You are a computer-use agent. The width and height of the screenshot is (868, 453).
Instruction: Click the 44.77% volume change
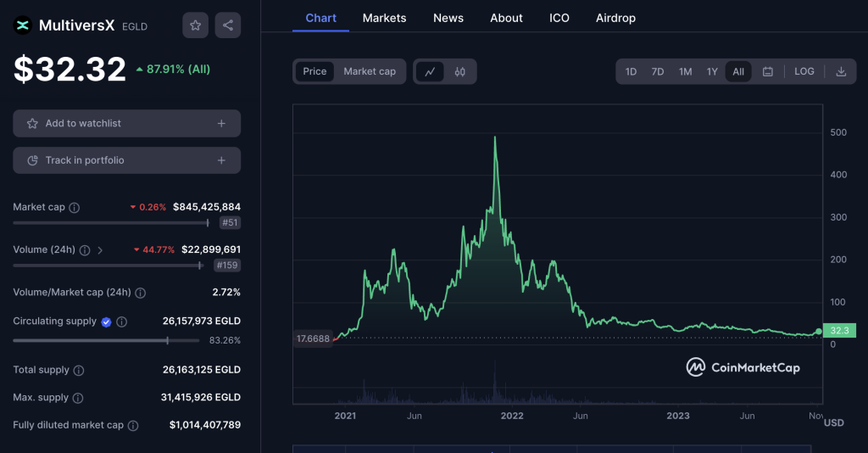tap(154, 249)
